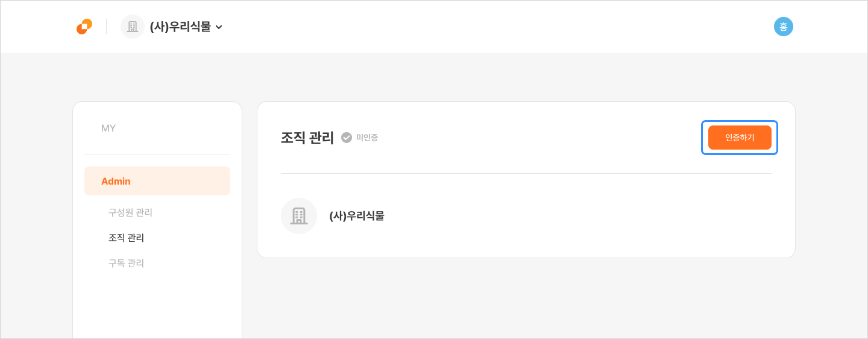The image size is (868, 339).
Task: Open 구성원 관리 in sidebar
Action: 130,212
